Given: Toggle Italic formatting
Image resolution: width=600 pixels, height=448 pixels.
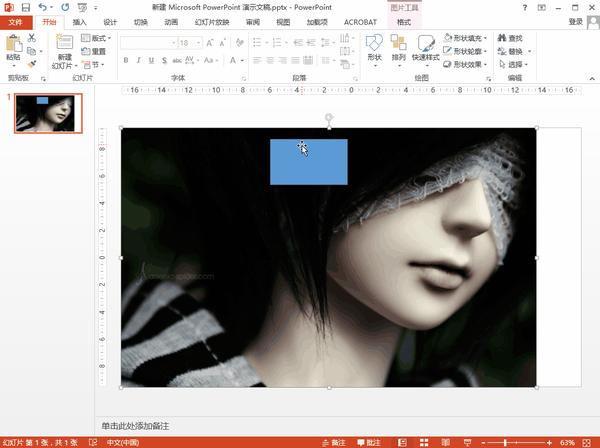Looking at the screenshot, I should (x=139, y=60).
